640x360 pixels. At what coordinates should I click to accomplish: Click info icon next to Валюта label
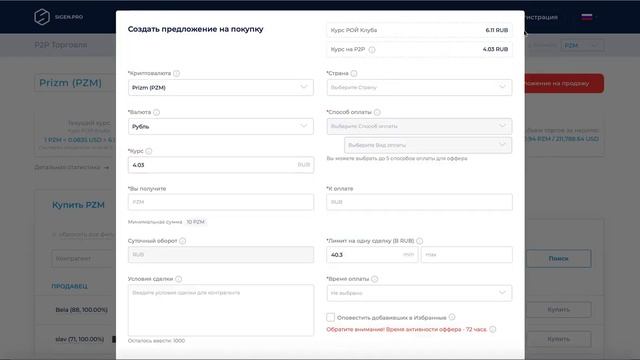(156, 112)
